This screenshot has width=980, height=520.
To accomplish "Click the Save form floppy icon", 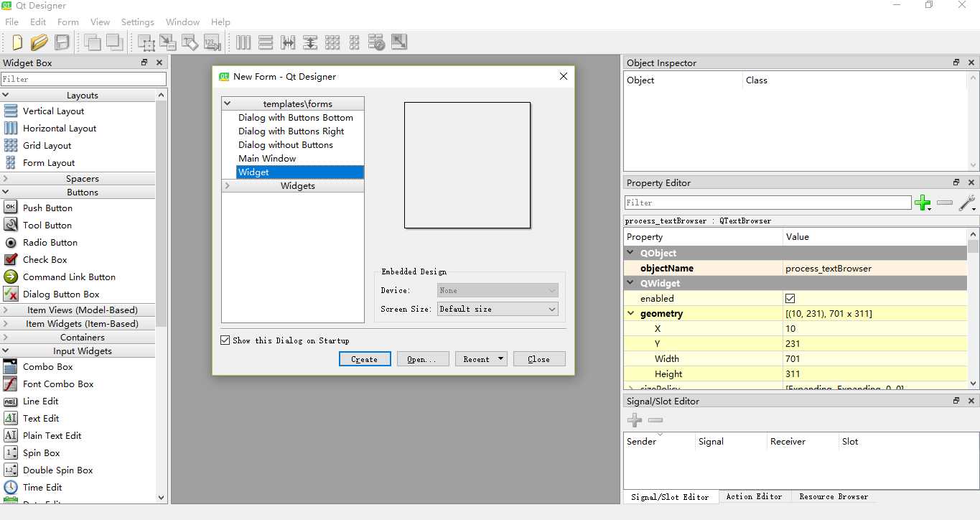I will pos(62,42).
